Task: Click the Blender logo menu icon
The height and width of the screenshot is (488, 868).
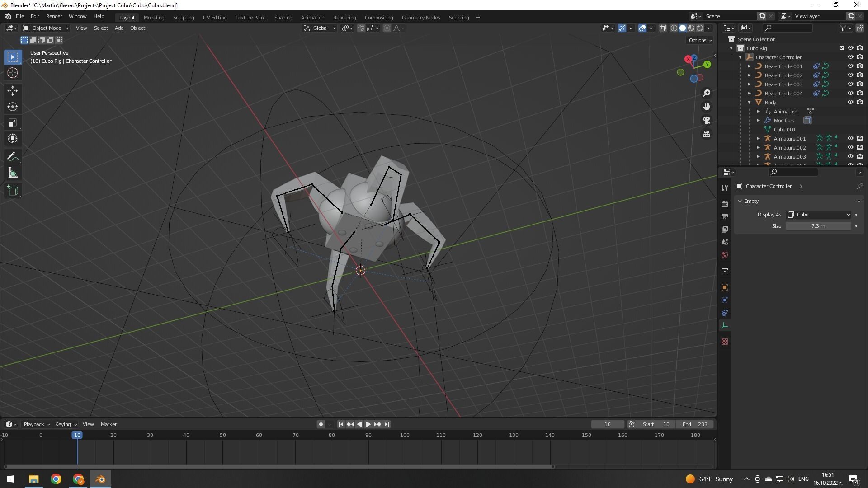Action: (x=8, y=16)
